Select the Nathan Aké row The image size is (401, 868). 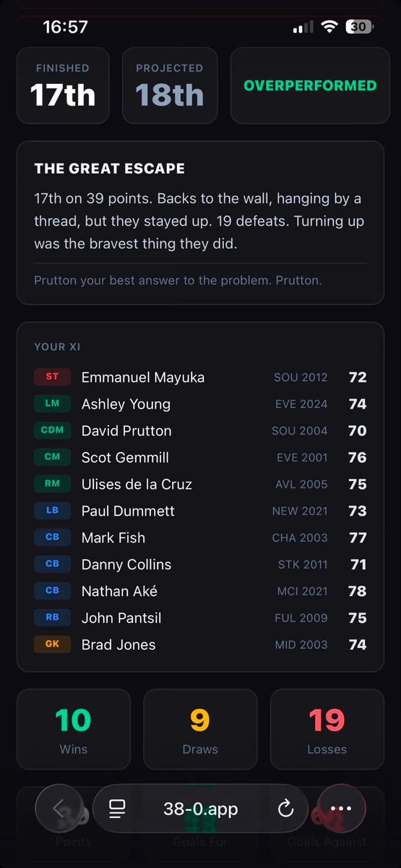[x=200, y=591]
